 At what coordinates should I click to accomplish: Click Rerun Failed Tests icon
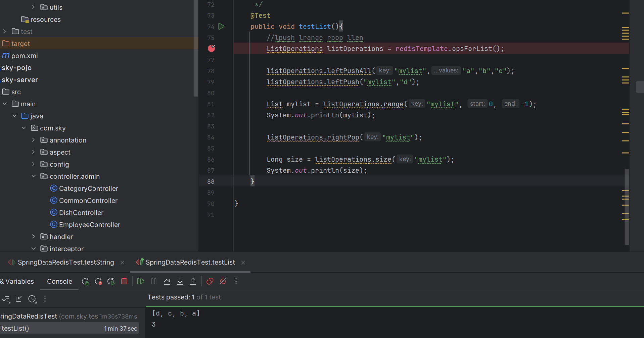coord(98,282)
